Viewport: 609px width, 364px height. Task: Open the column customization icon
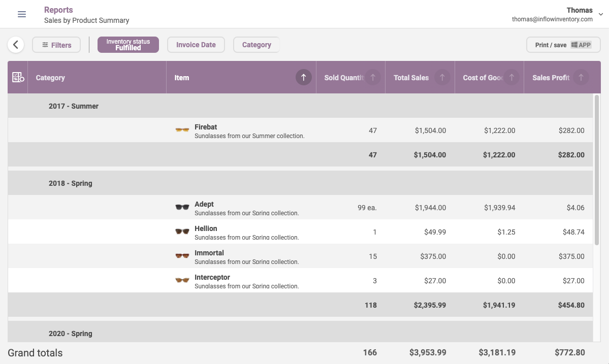pos(18,78)
